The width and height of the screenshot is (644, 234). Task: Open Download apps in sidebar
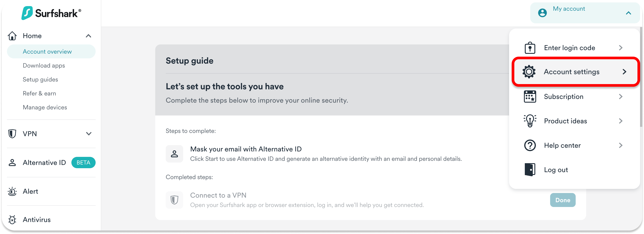(x=44, y=66)
